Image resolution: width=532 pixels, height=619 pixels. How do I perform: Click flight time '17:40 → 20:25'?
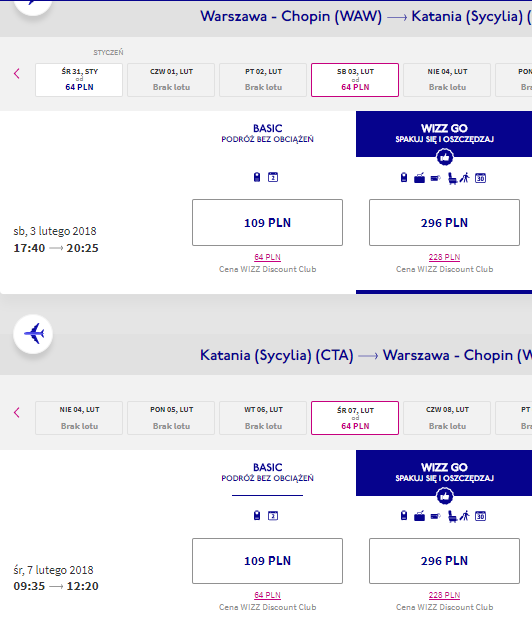(56, 248)
